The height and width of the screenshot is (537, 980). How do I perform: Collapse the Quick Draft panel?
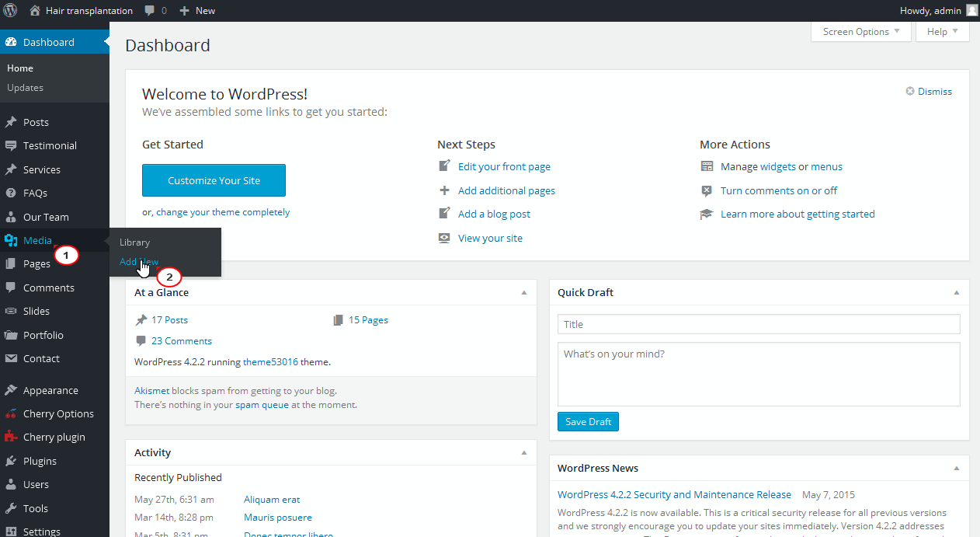click(x=956, y=292)
